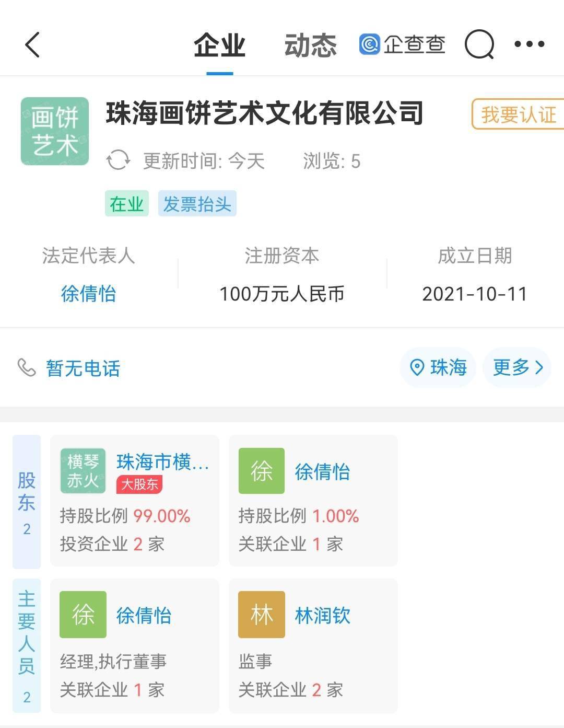The image size is (564, 728).
Task: Tap the green 徐 shareholder avatar
Action: click(262, 470)
